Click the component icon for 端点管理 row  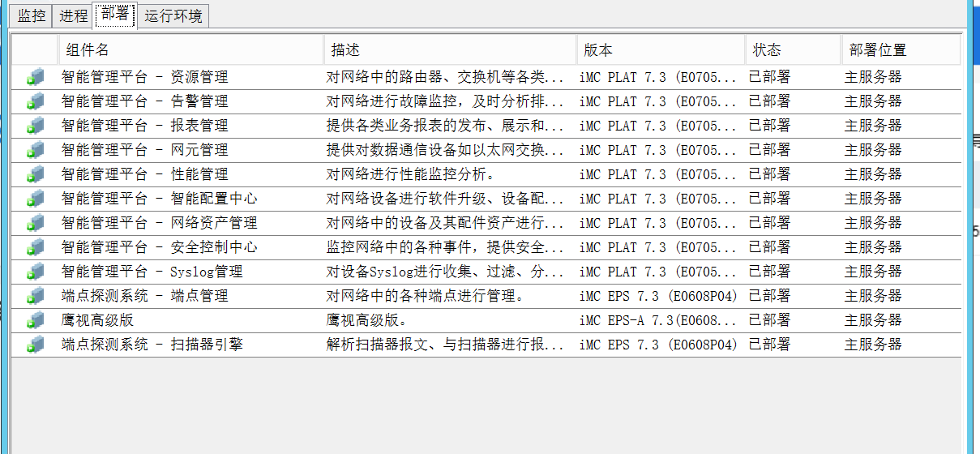click(35, 296)
